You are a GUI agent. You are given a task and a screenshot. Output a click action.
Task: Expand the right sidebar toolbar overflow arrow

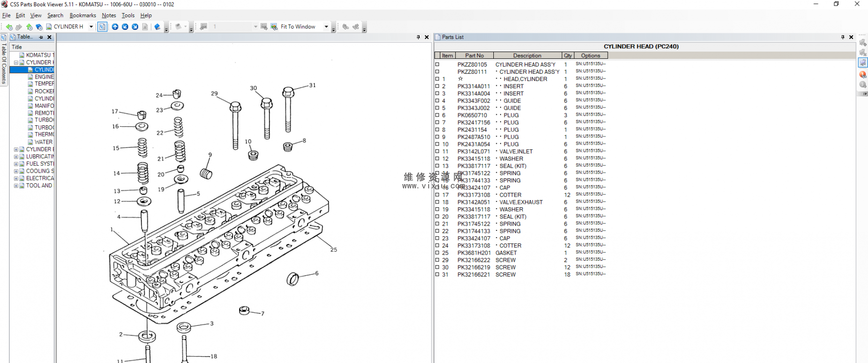click(863, 94)
